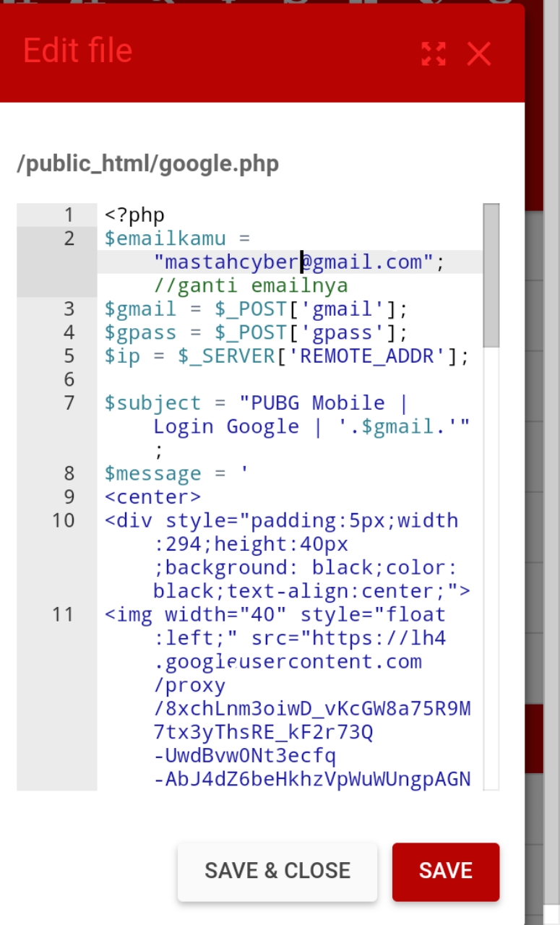Click line number 11 in gutter
Viewport: 560px width, 925px height.
pos(63,615)
